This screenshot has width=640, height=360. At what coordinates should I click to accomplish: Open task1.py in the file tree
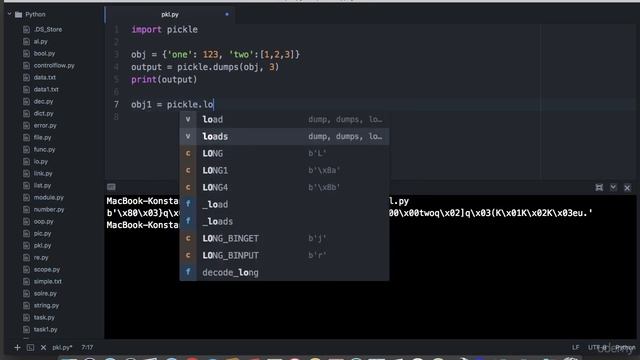tap(45, 329)
